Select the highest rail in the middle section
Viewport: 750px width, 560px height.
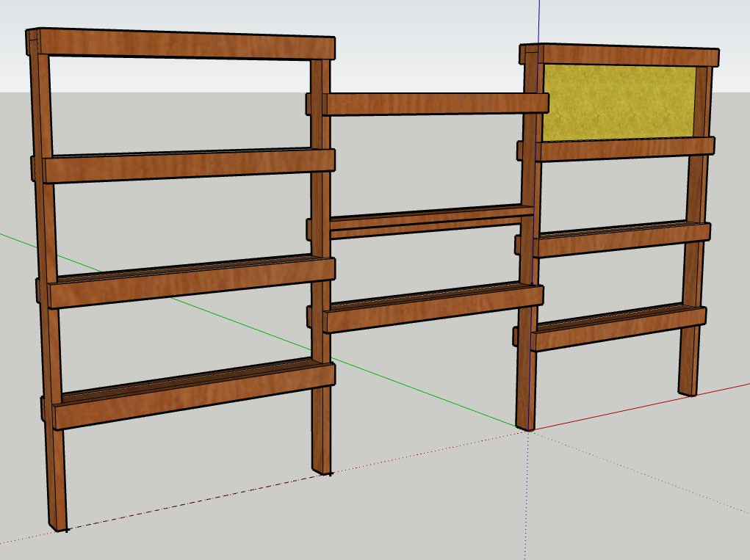pyautogui.click(x=434, y=103)
